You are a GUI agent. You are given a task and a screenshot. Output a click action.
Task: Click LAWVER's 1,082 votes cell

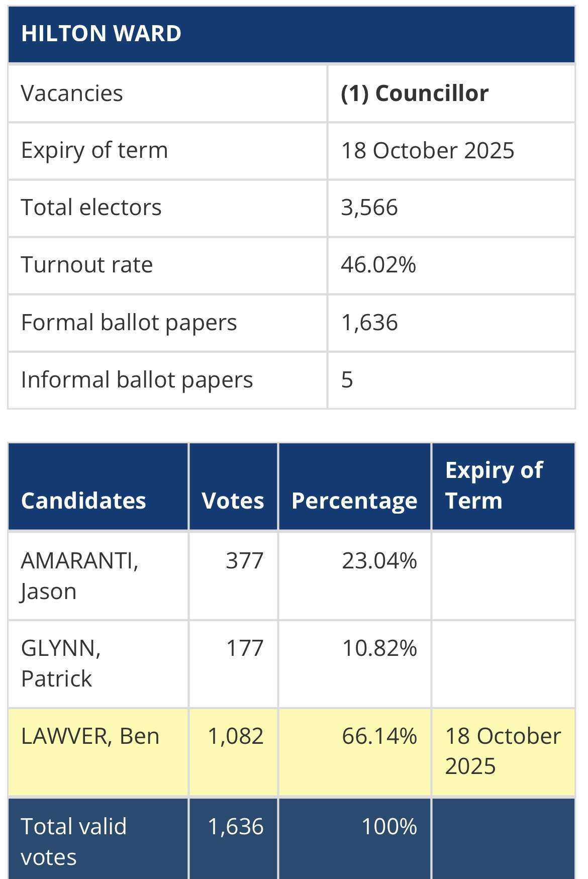(236, 736)
